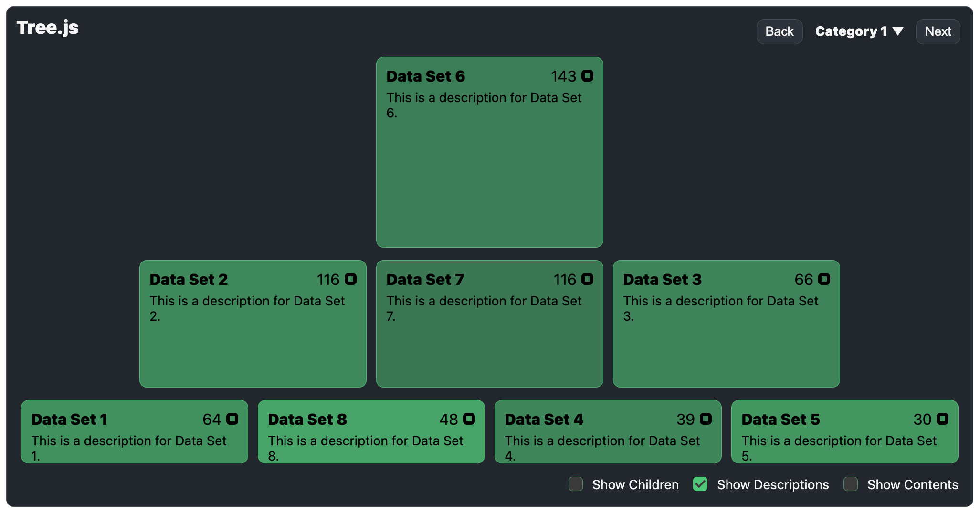
Task: Enable the Show Contents checkbox
Action: coord(851,484)
